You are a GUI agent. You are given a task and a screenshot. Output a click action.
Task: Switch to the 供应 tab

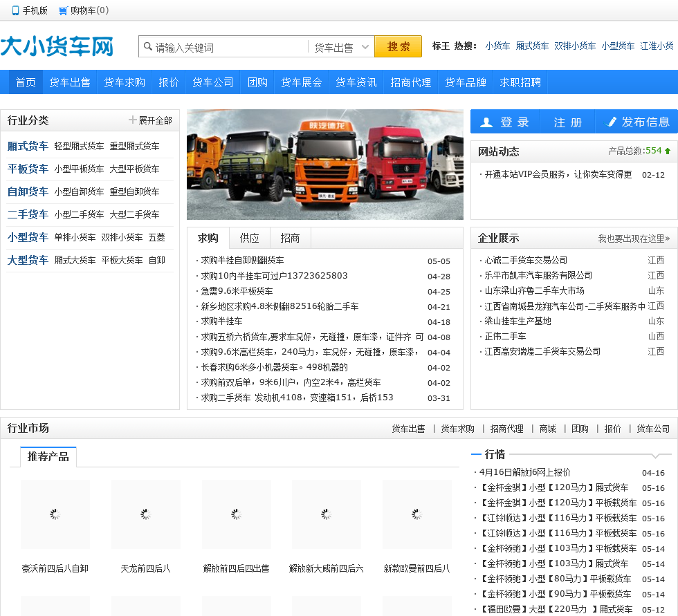(x=249, y=238)
